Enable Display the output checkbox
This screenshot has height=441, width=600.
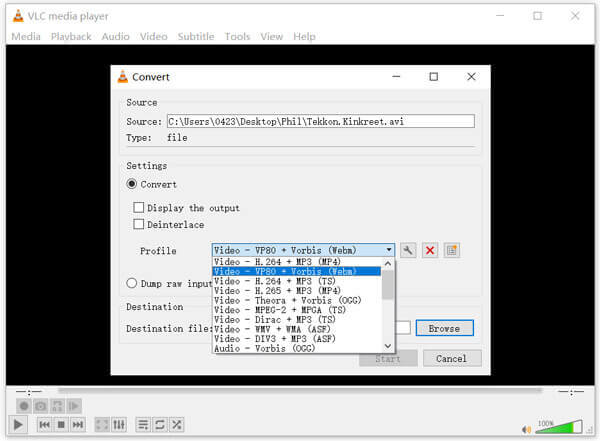139,207
